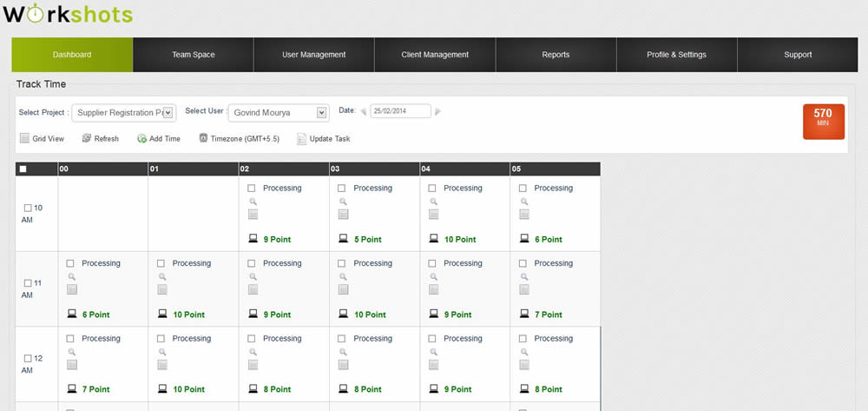868x411 pixels.
Task: Check the 10 AM row checkbox
Action: (x=28, y=209)
